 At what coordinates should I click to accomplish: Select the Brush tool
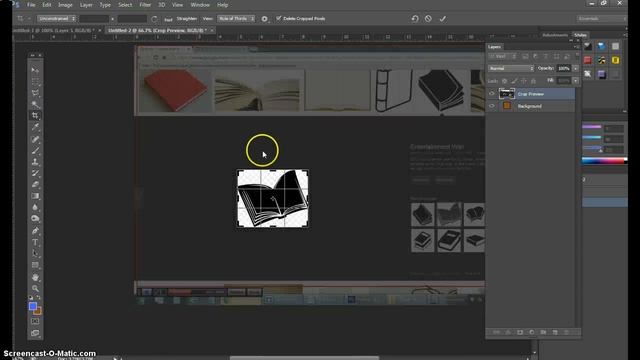pos(35,151)
